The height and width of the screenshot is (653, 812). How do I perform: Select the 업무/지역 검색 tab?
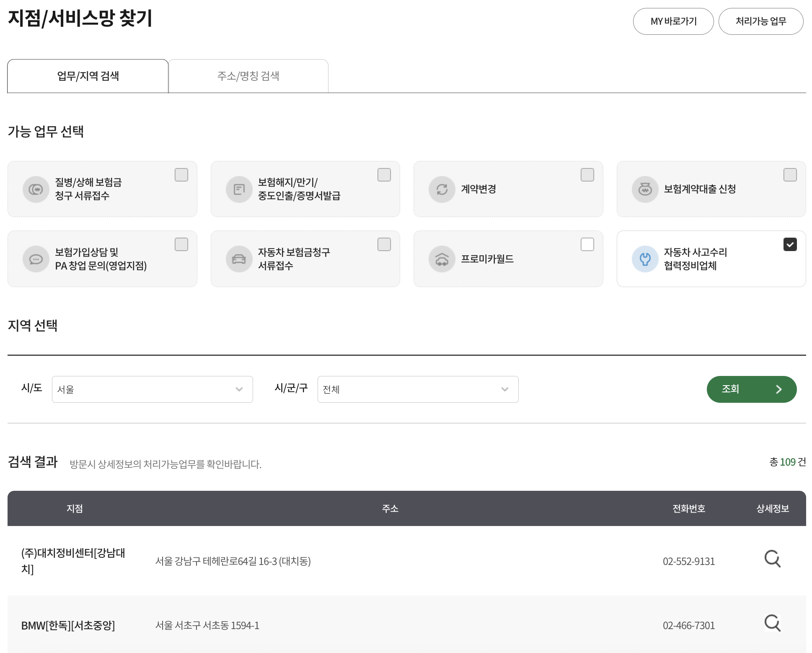[x=88, y=76]
